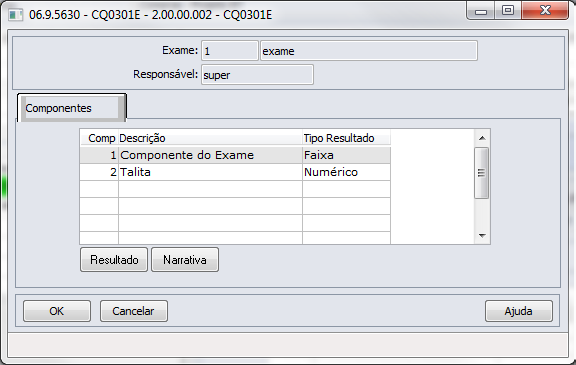This screenshot has height=365, width=576.
Task: Open the Narrativa button
Action: 185,260
